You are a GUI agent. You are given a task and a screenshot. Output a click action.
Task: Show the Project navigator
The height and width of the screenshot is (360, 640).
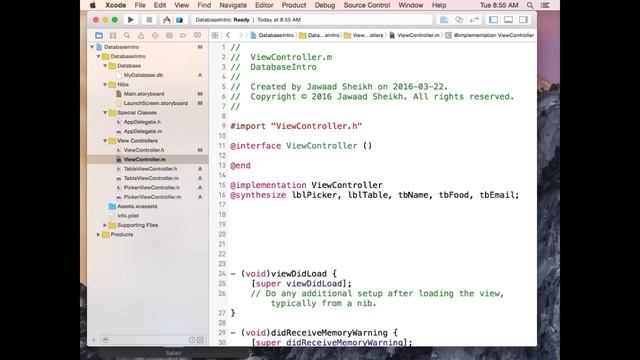[99, 36]
